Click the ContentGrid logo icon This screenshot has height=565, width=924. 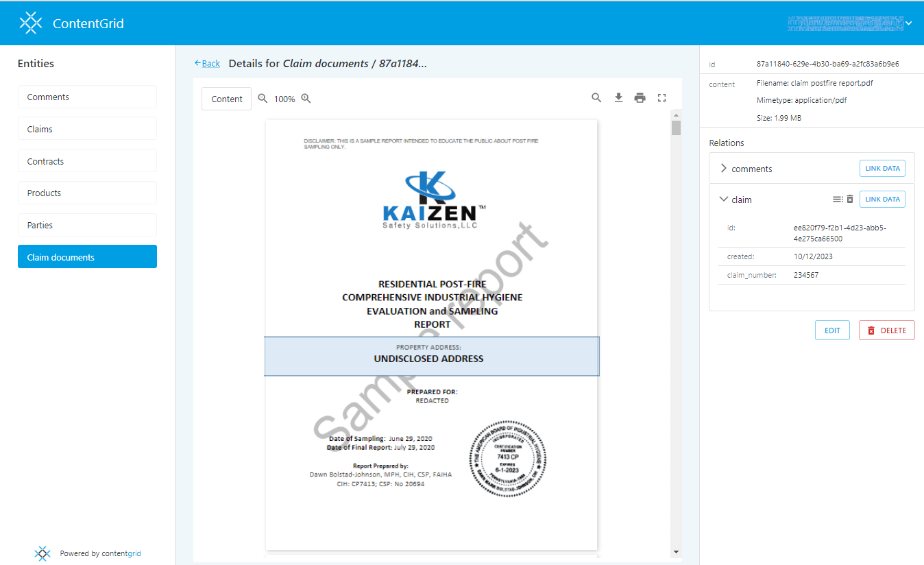coord(31,23)
